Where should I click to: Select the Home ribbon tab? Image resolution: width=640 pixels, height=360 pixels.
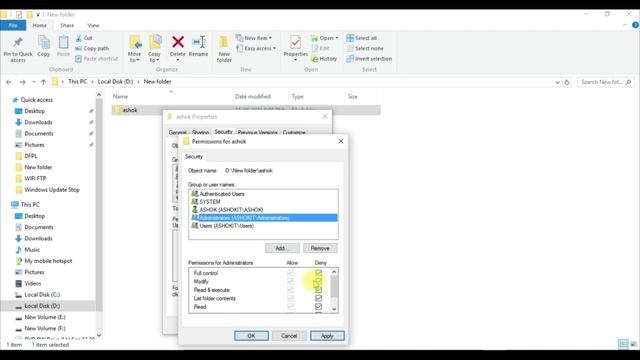40,25
